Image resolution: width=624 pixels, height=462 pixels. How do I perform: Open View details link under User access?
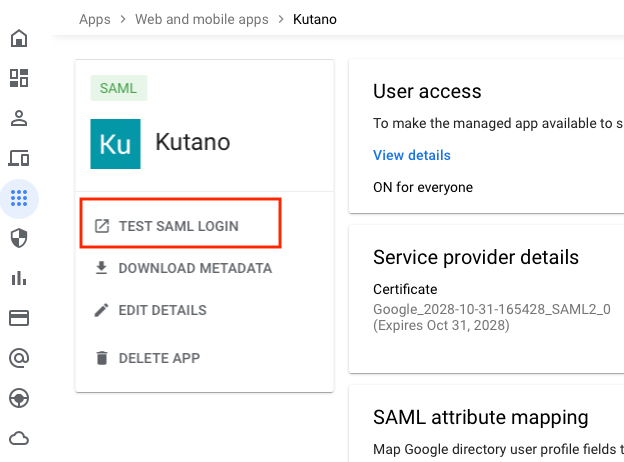(412, 155)
